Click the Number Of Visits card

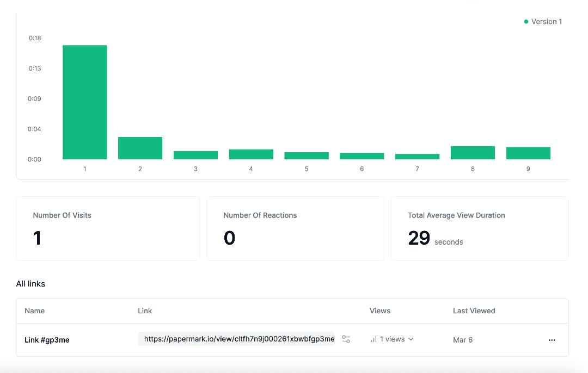(x=108, y=228)
